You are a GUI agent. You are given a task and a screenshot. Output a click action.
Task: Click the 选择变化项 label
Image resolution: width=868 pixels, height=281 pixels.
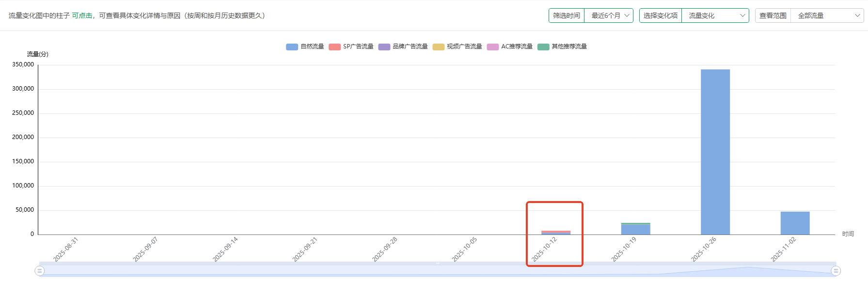pyautogui.click(x=661, y=16)
